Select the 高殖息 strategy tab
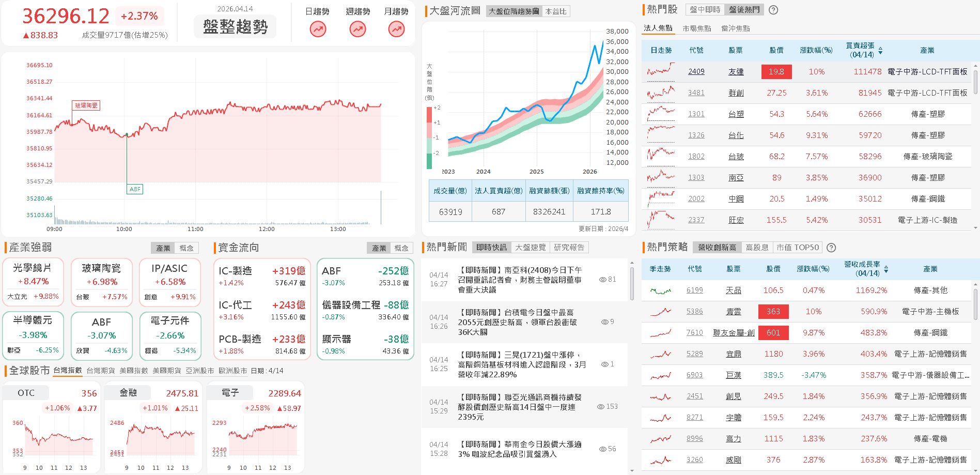This screenshot has width=980, height=475. click(x=757, y=248)
